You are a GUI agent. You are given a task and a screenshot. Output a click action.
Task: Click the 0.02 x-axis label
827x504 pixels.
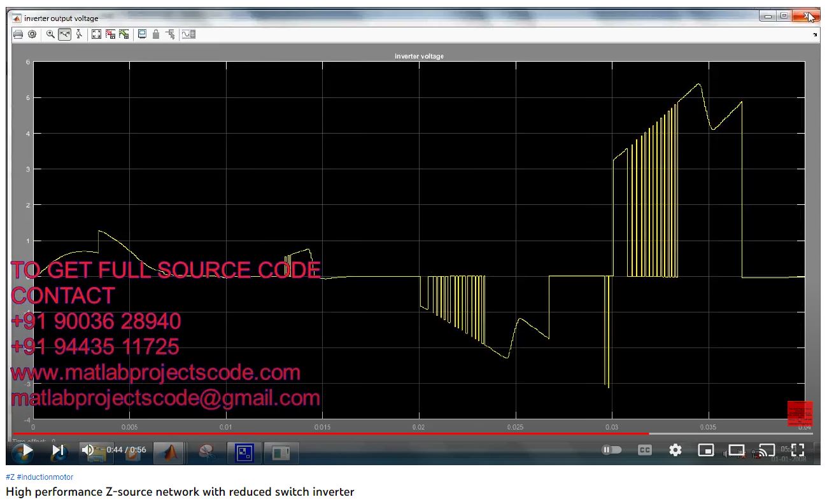tap(418, 428)
